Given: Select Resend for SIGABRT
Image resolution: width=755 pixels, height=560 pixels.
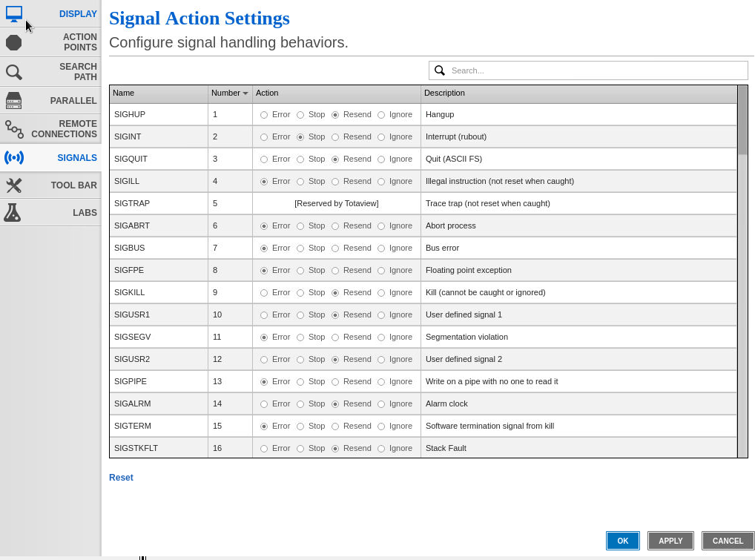Looking at the screenshot, I should [x=335, y=226].
